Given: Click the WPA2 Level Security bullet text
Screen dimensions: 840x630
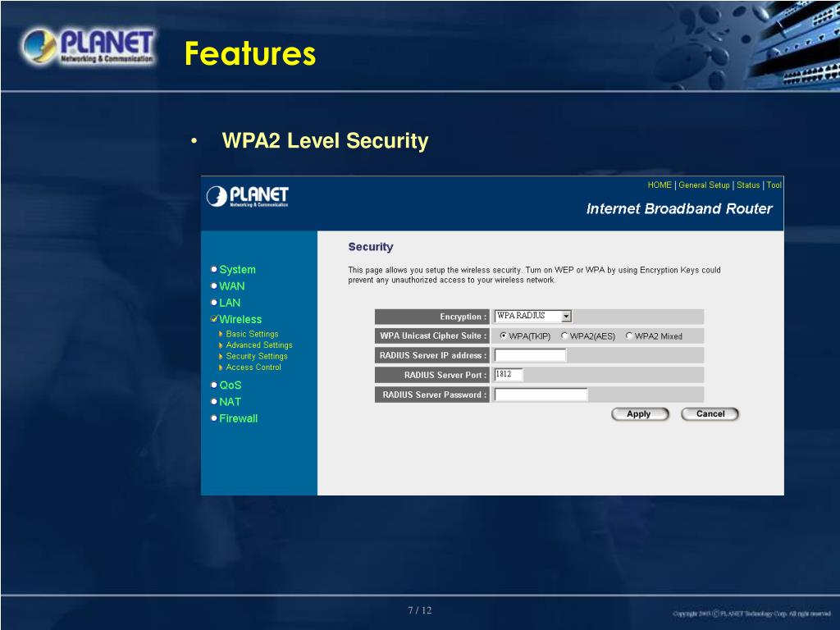Looking at the screenshot, I should pos(325,141).
